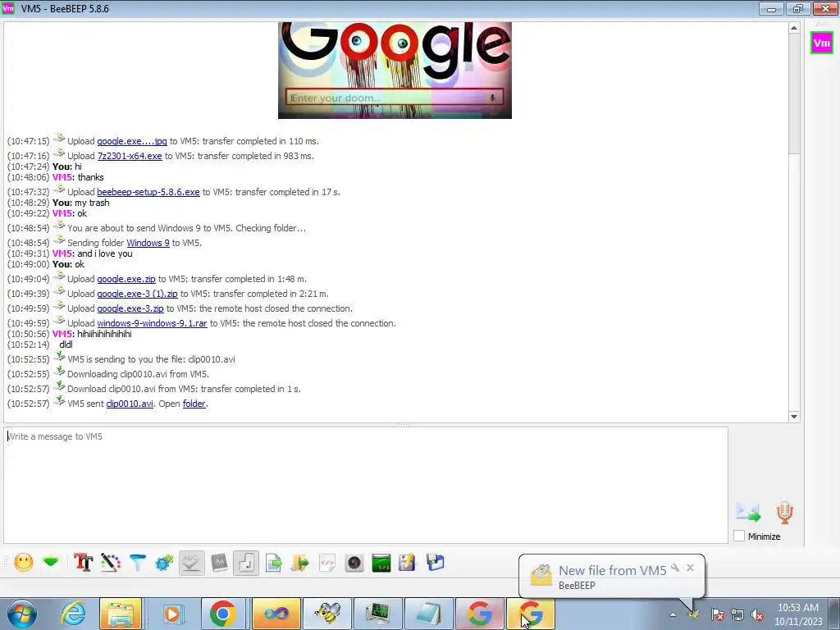Click the notepad with pencil icon
The image size is (840, 630).
407,563
